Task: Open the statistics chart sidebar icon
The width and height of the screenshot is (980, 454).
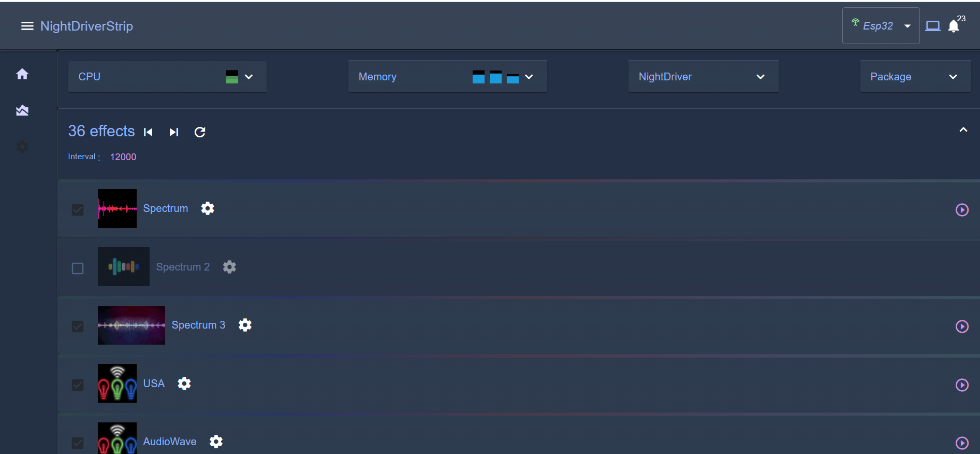Action: click(22, 110)
